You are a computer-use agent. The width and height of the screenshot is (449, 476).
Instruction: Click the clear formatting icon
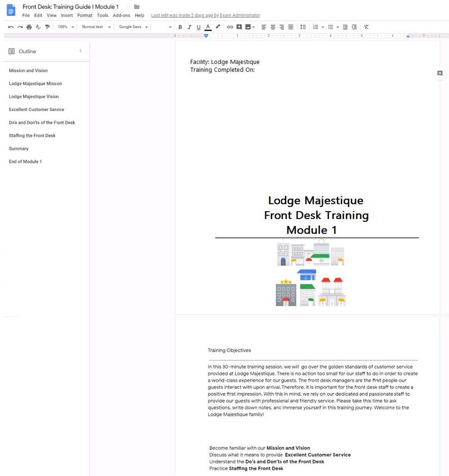[x=366, y=27]
